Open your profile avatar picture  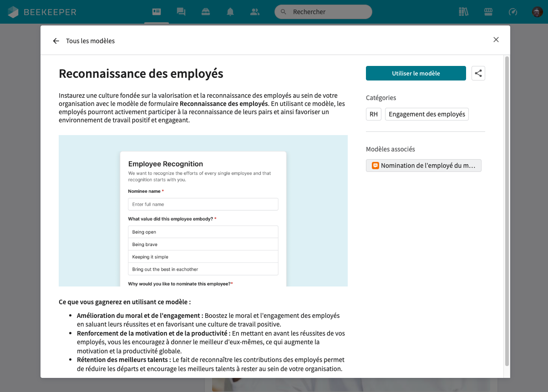pos(535,12)
